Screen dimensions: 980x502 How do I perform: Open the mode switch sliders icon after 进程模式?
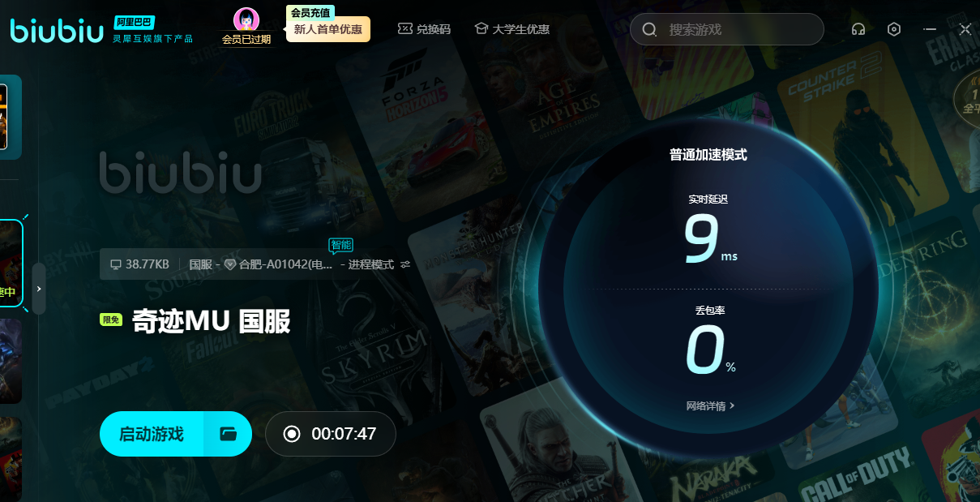(x=405, y=264)
